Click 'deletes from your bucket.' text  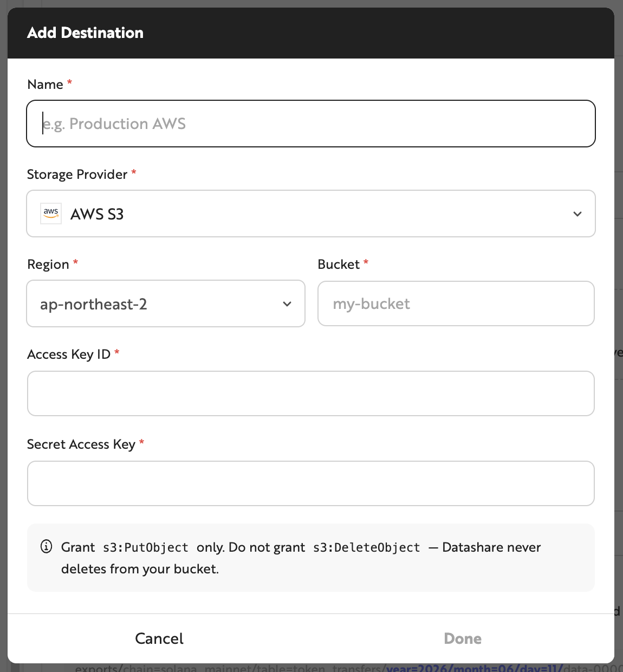tap(140, 569)
